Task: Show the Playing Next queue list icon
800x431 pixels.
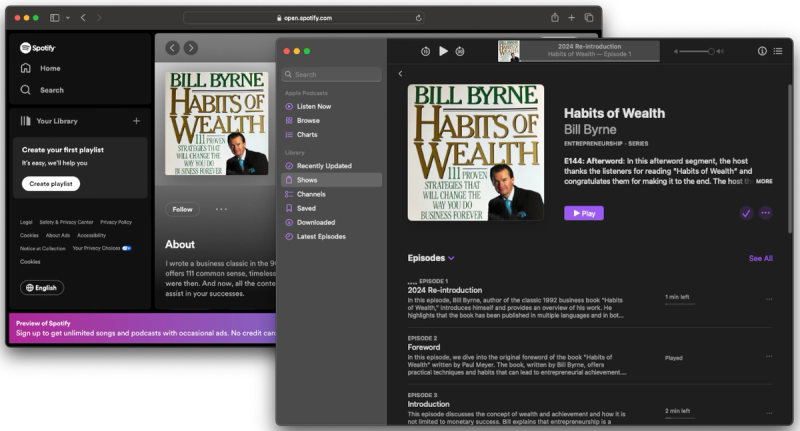Action: (778, 51)
